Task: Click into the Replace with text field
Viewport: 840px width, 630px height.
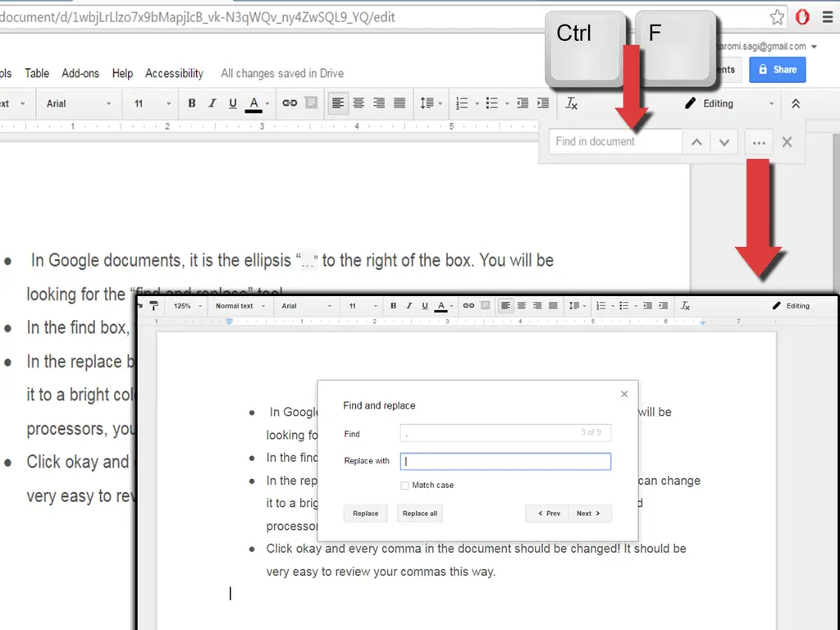Action: tap(505, 461)
